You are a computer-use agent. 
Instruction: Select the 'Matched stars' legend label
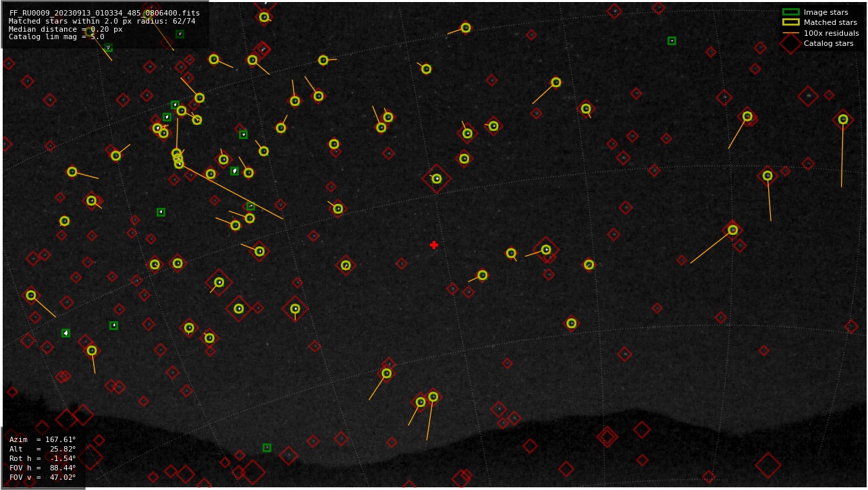(830, 22)
